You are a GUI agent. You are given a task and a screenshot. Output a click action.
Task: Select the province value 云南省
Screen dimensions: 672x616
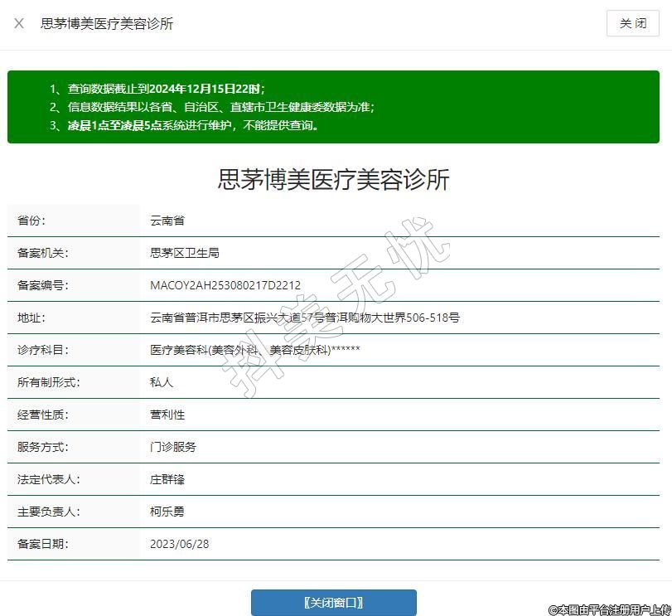[x=167, y=221]
